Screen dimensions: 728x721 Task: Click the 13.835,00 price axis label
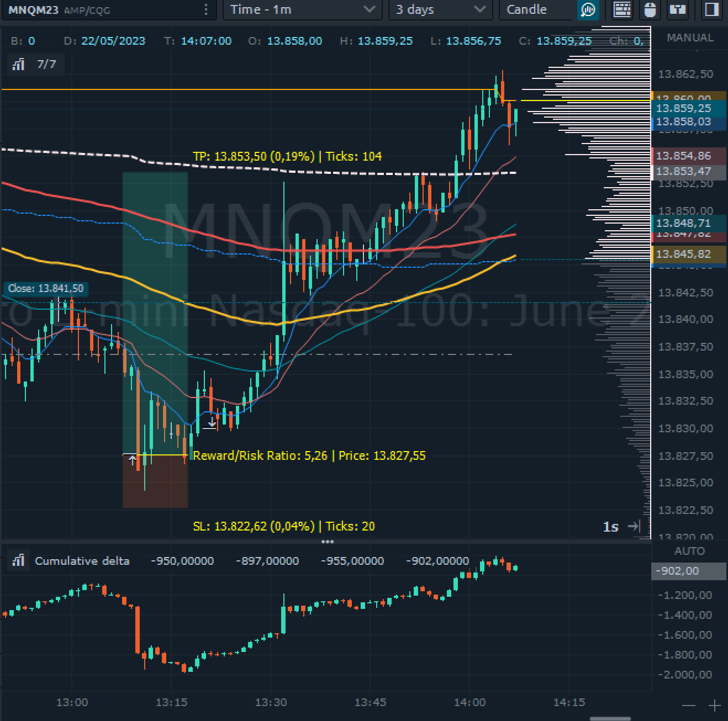tap(685, 374)
